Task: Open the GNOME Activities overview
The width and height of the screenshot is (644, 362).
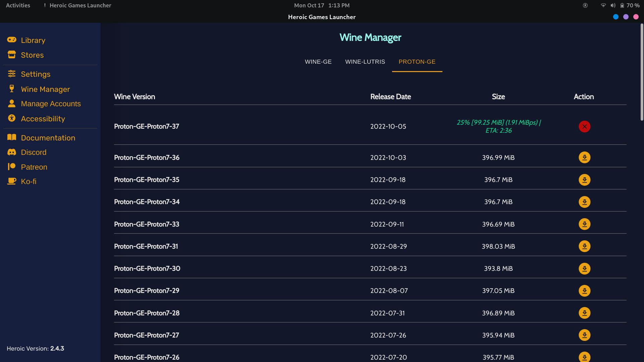Action: click(18, 5)
